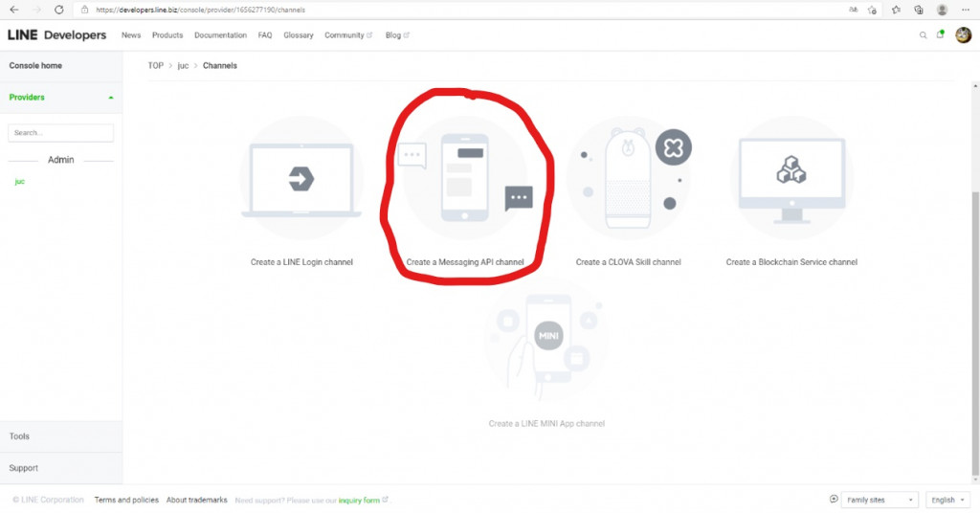Open browser collections icon
Image resolution: width=980 pixels, height=513 pixels.
pyautogui.click(x=919, y=10)
